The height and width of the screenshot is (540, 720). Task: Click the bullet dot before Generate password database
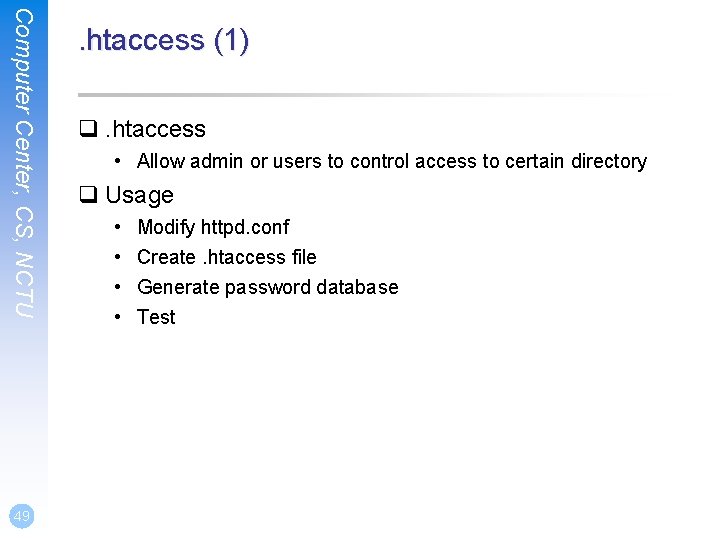tap(118, 287)
